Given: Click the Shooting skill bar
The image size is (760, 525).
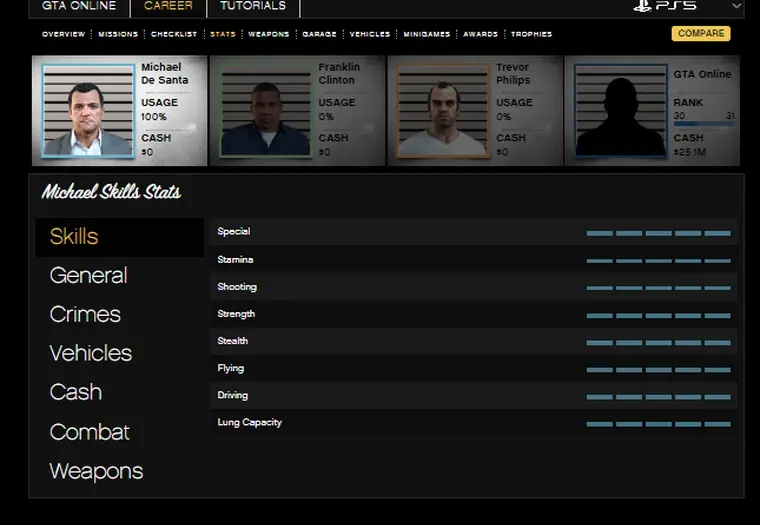Looking at the screenshot, I should [x=658, y=288].
